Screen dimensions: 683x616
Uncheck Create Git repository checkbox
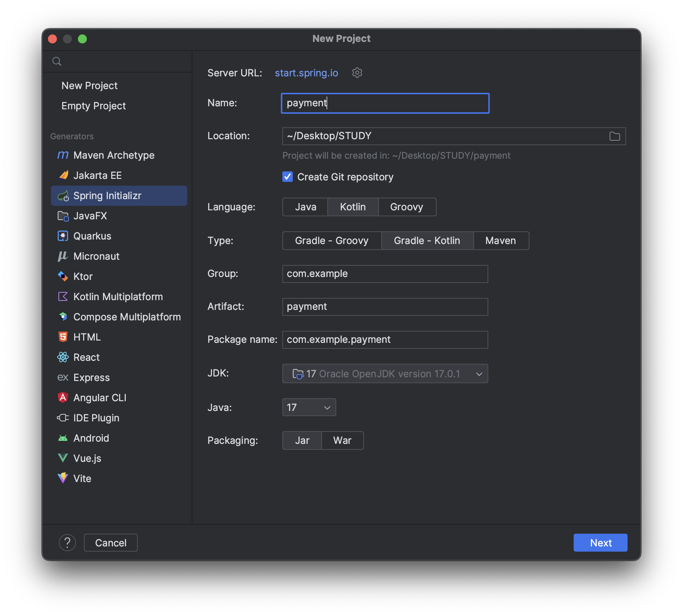288,177
